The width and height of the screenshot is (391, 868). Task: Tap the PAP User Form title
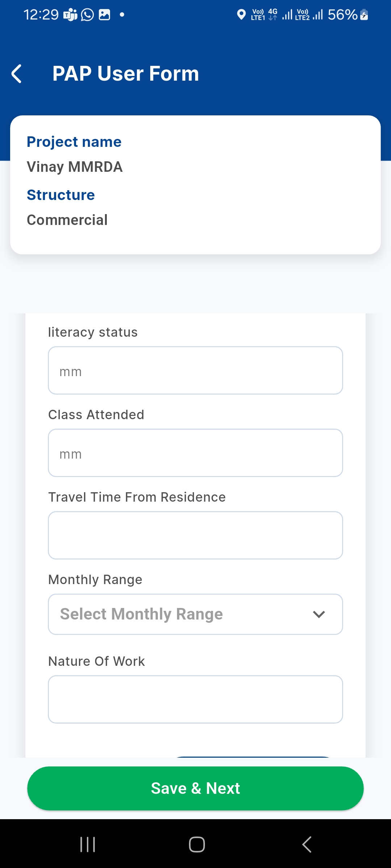click(126, 74)
